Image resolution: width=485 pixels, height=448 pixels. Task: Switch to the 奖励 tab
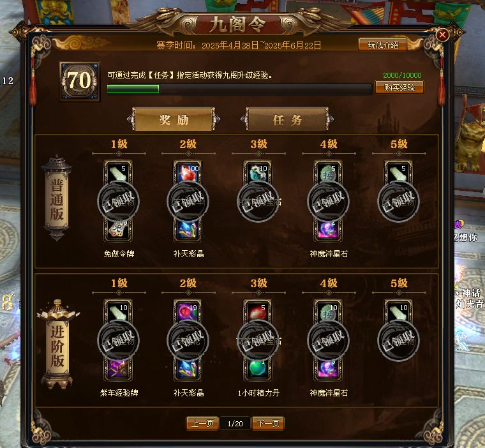point(174,119)
